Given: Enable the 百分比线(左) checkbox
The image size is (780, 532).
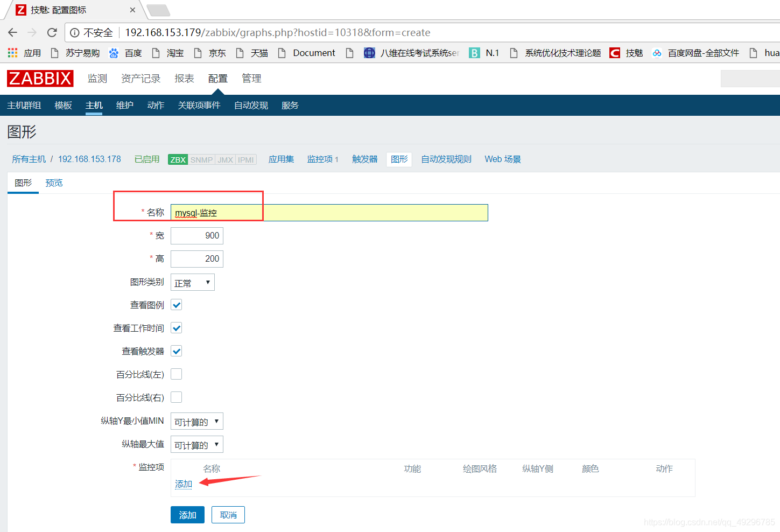Looking at the screenshot, I should pyautogui.click(x=177, y=374).
